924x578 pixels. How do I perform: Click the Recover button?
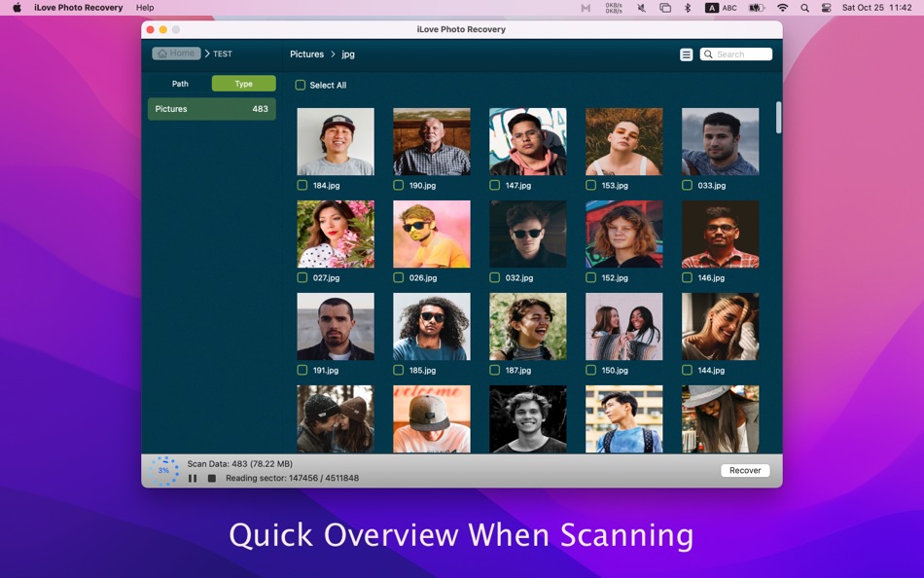744,470
